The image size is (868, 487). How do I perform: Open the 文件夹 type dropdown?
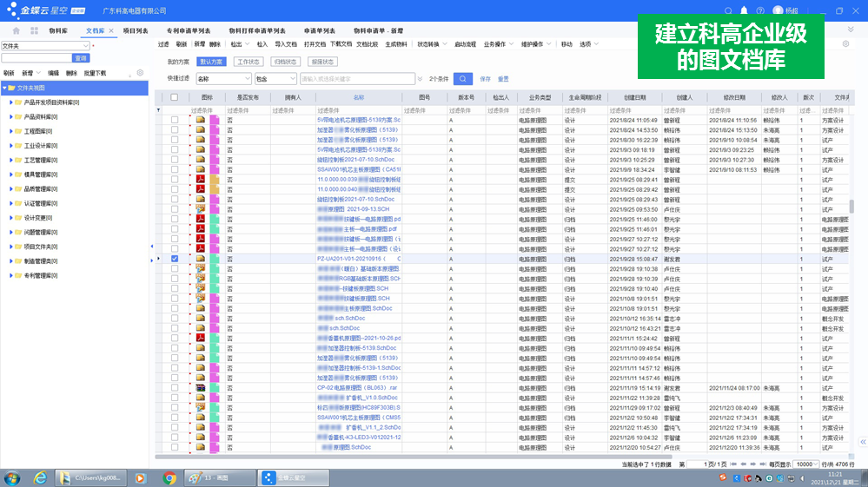45,46
